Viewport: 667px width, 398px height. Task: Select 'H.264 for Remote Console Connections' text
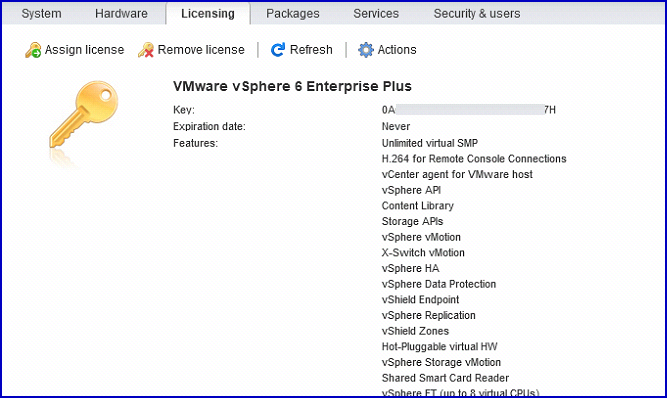pyautogui.click(x=474, y=159)
